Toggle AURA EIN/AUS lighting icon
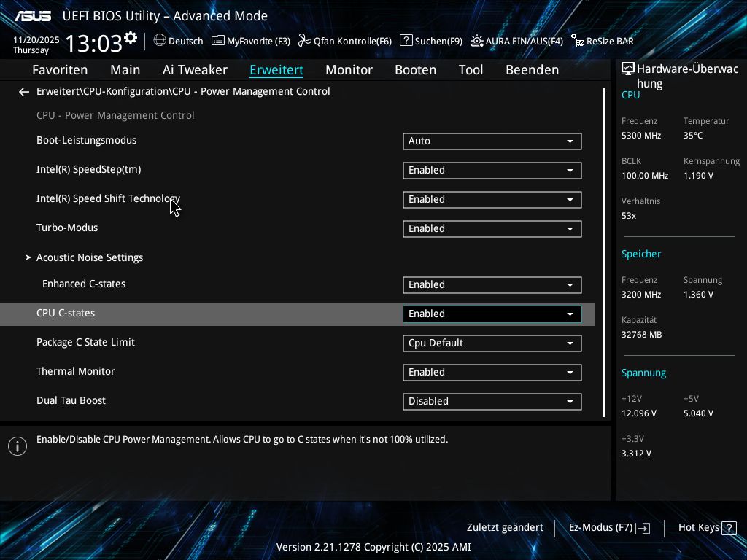The height and width of the screenshot is (560, 747). click(x=477, y=41)
